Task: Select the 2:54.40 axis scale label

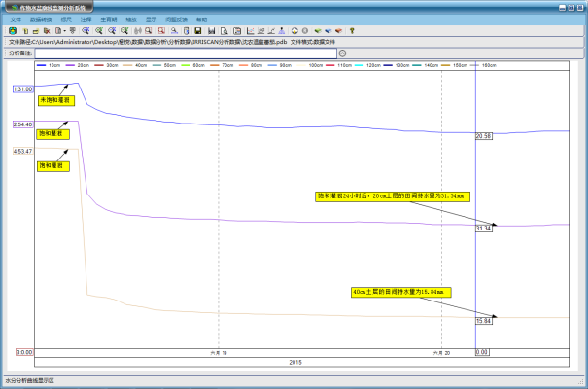Action: coord(23,124)
